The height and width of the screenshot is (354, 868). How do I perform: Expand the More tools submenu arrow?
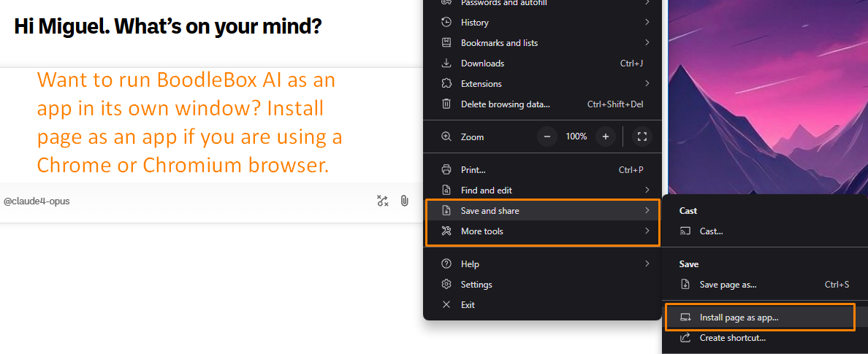(647, 231)
